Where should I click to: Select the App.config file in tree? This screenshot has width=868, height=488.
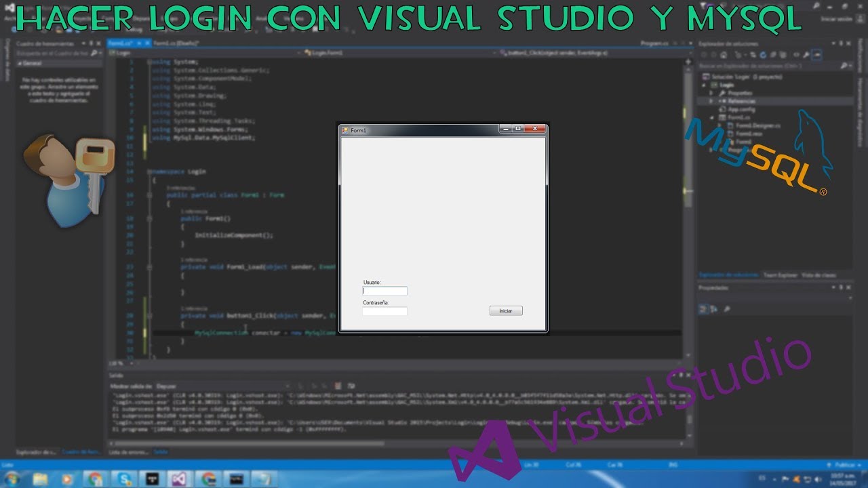738,109
